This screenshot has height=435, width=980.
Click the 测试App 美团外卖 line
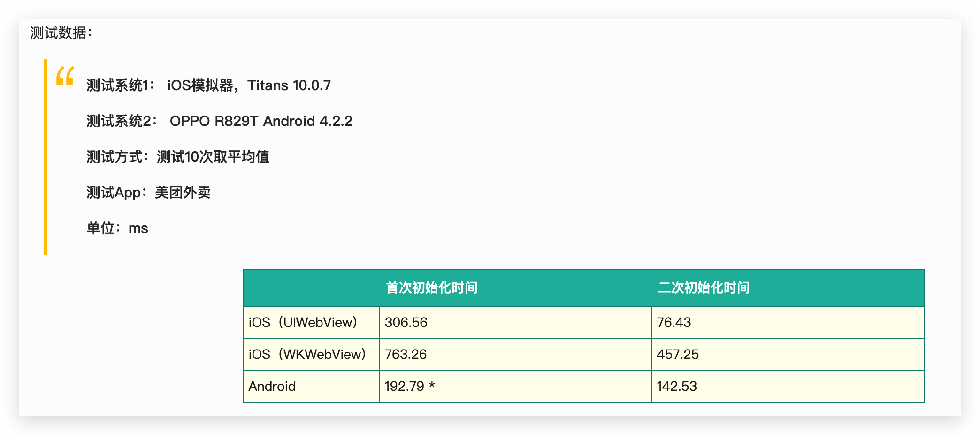[x=148, y=193]
